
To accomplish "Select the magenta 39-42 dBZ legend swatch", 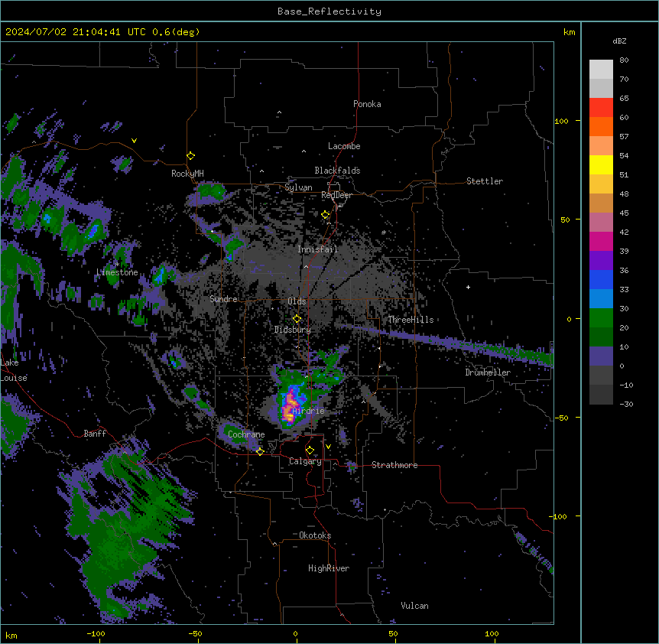I will (x=601, y=241).
